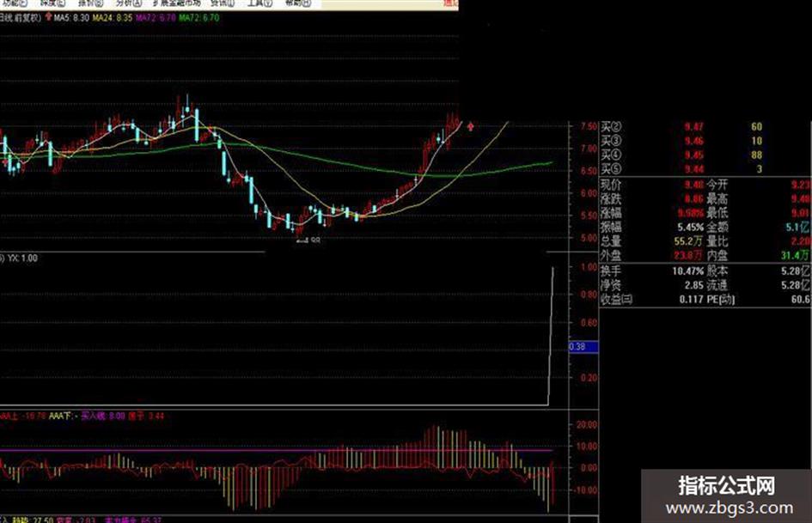Click the 买② volume value 60
812x523 pixels.
tap(757, 127)
